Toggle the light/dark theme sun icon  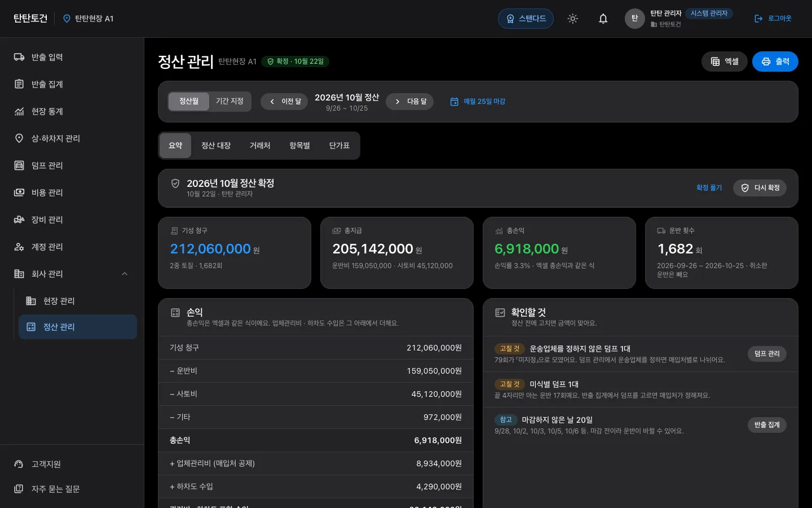click(x=572, y=19)
